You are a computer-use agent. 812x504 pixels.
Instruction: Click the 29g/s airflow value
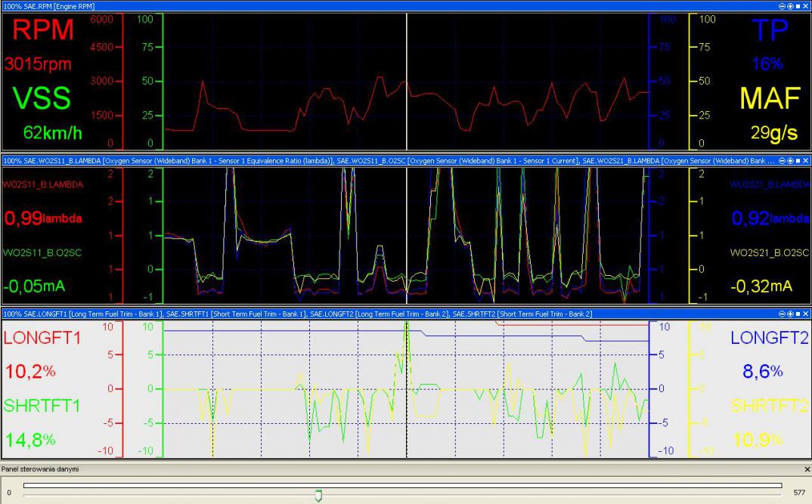[x=774, y=133]
